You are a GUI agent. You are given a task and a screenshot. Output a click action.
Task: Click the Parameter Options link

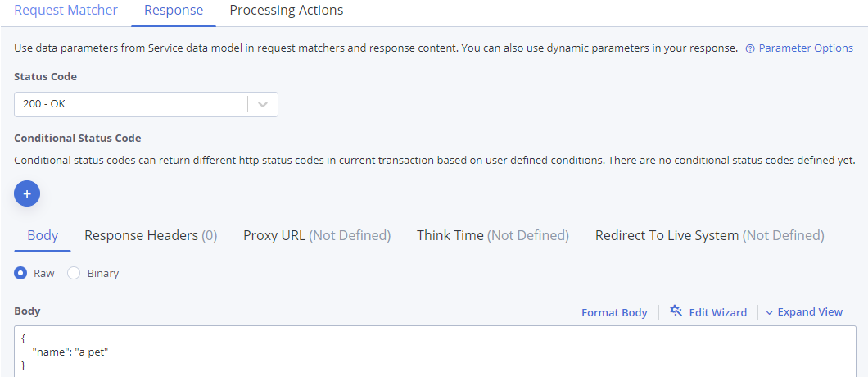(x=806, y=48)
